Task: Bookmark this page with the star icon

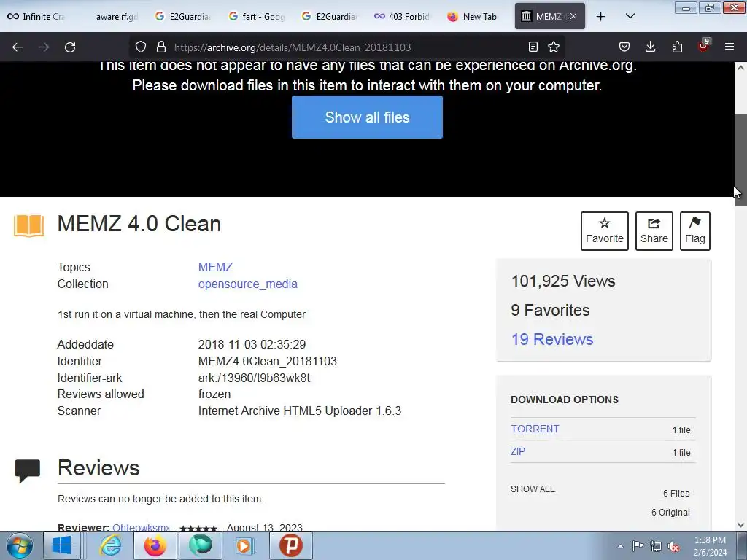Action: click(554, 47)
